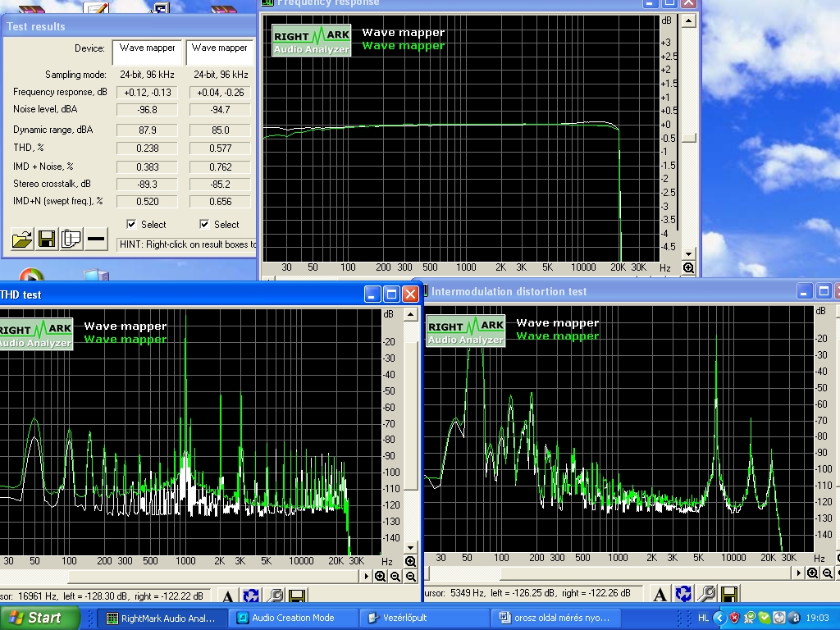Click scroll-down arrow in THD test vertical scrollbar

click(410, 547)
